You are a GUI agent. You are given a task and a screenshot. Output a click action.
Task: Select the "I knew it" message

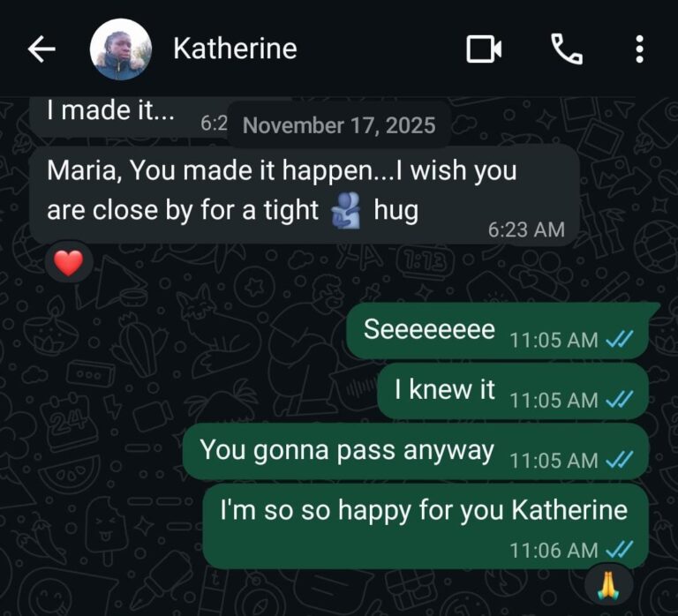(x=513, y=391)
